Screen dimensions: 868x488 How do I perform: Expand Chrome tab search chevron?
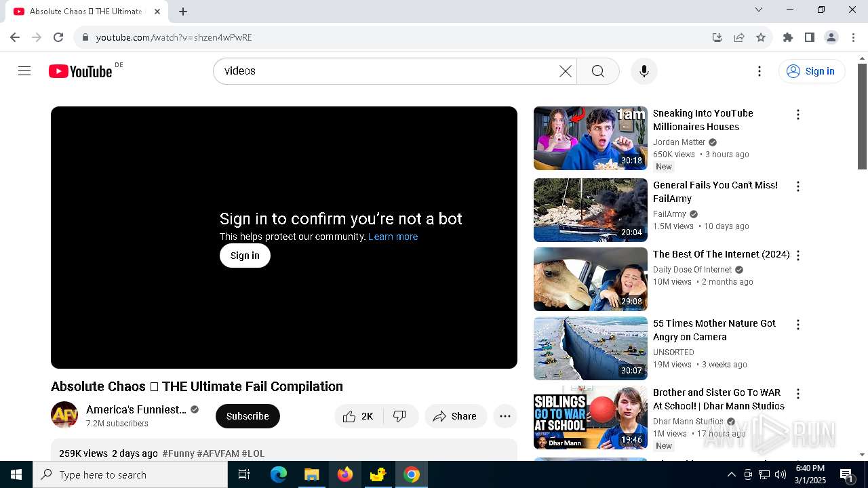pyautogui.click(x=759, y=9)
